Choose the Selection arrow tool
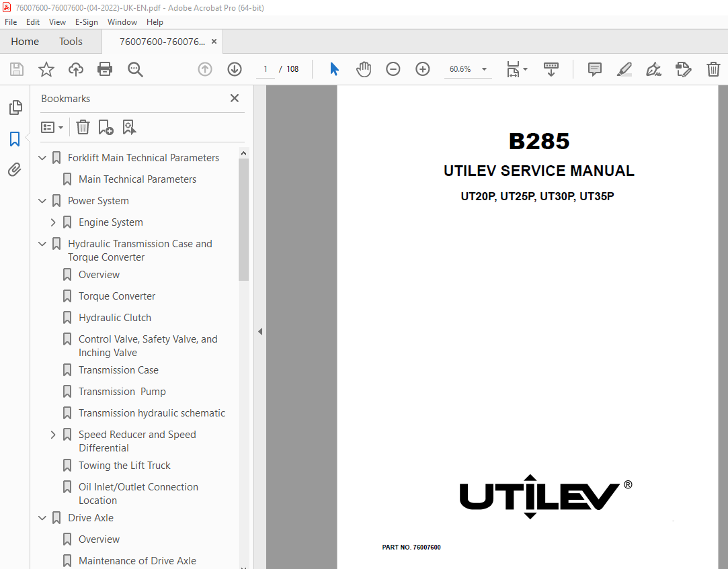 [334, 69]
